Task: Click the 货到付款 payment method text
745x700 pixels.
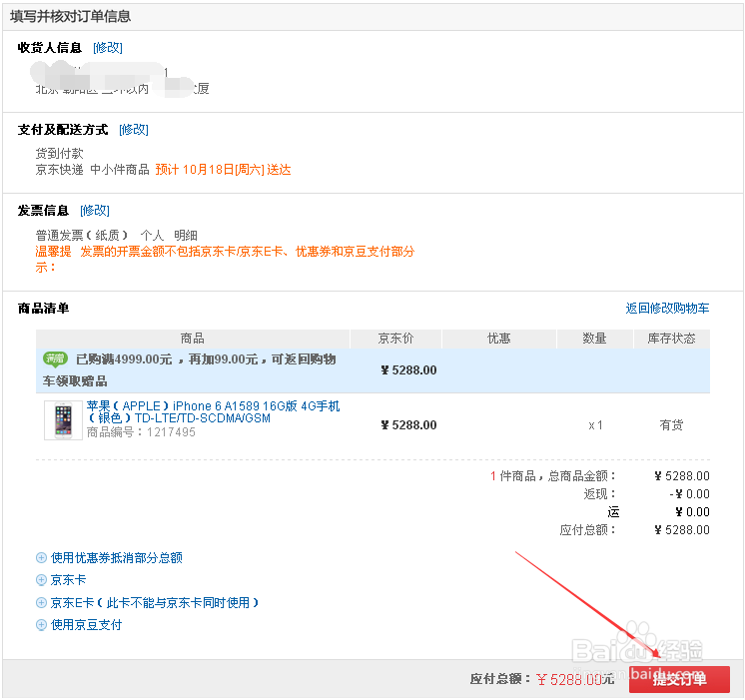Action: (59, 154)
